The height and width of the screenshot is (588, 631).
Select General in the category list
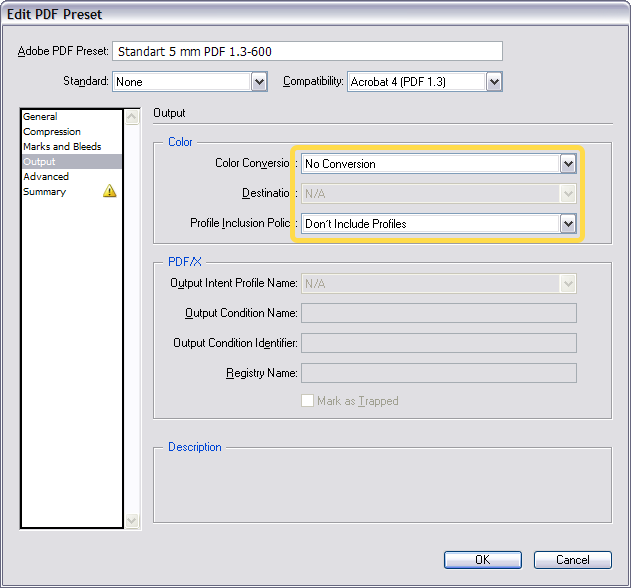pos(72,117)
